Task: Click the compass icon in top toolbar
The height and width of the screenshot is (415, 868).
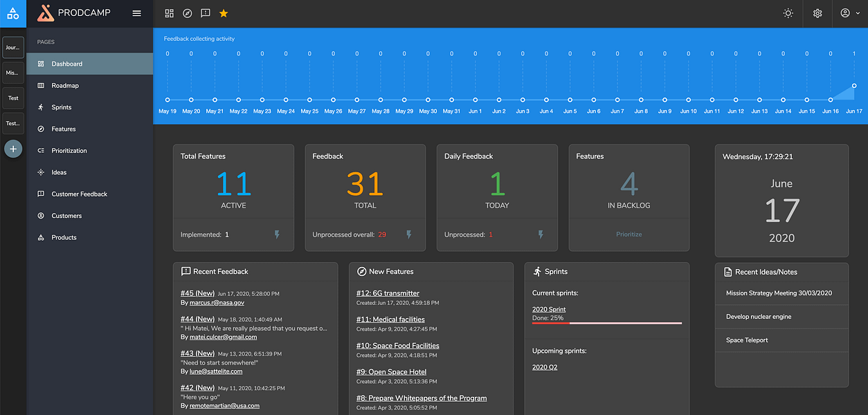Action: point(188,13)
